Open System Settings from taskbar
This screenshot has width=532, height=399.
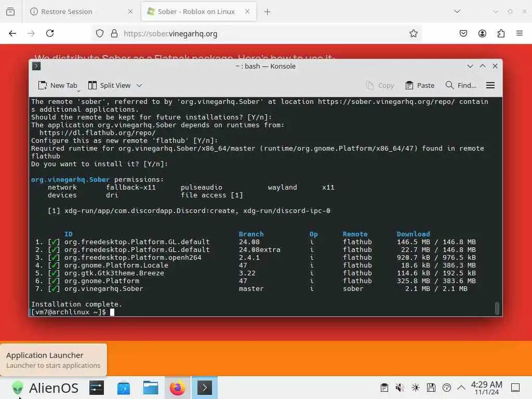pos(97,388)
